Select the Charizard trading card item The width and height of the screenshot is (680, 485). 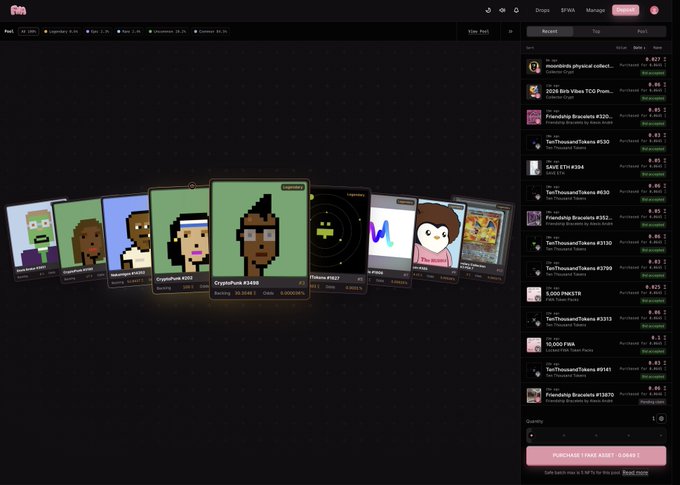pyautogui.click(x=486, y=239)
